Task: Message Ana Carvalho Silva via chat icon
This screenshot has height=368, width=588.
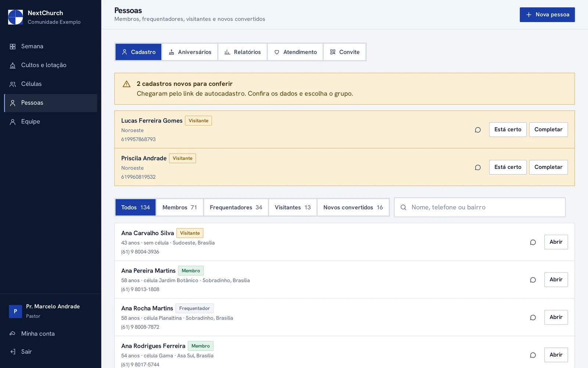Action: click(x=533, y=242)
